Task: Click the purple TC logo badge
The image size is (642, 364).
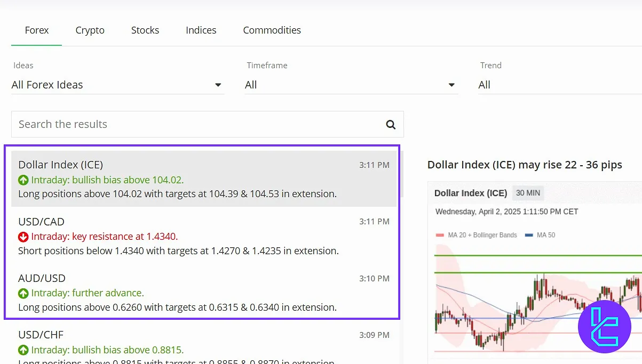Action: point(604,326)
